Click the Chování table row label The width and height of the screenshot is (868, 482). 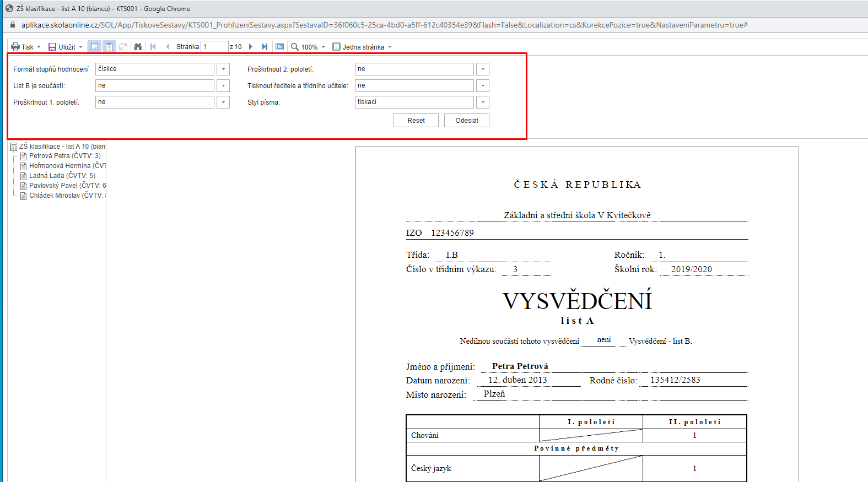tap(425, 435)
